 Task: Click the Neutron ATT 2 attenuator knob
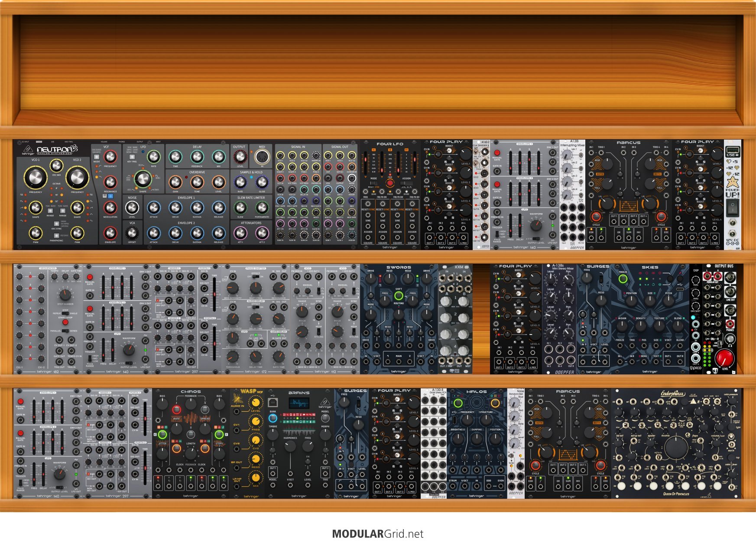point(262,233)
